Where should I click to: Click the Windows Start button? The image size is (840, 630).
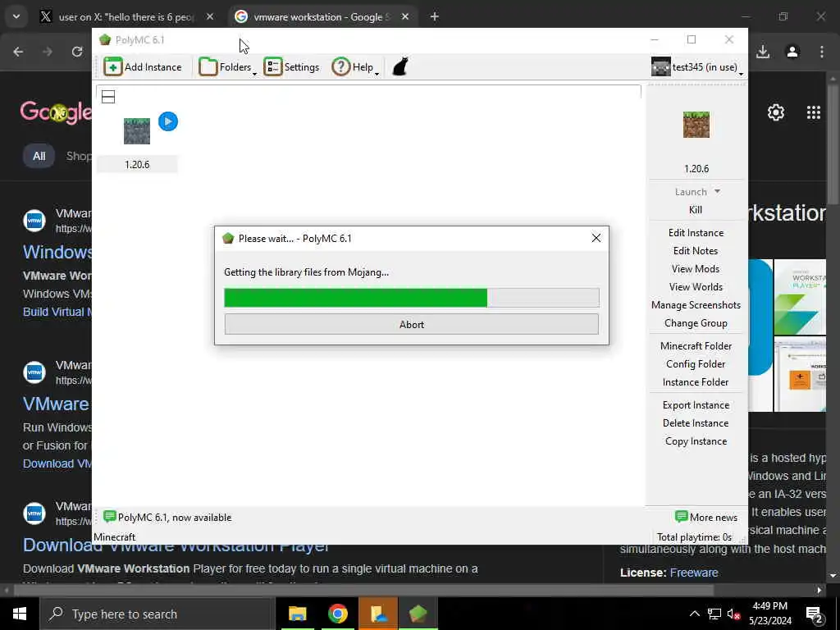point(20,614)
